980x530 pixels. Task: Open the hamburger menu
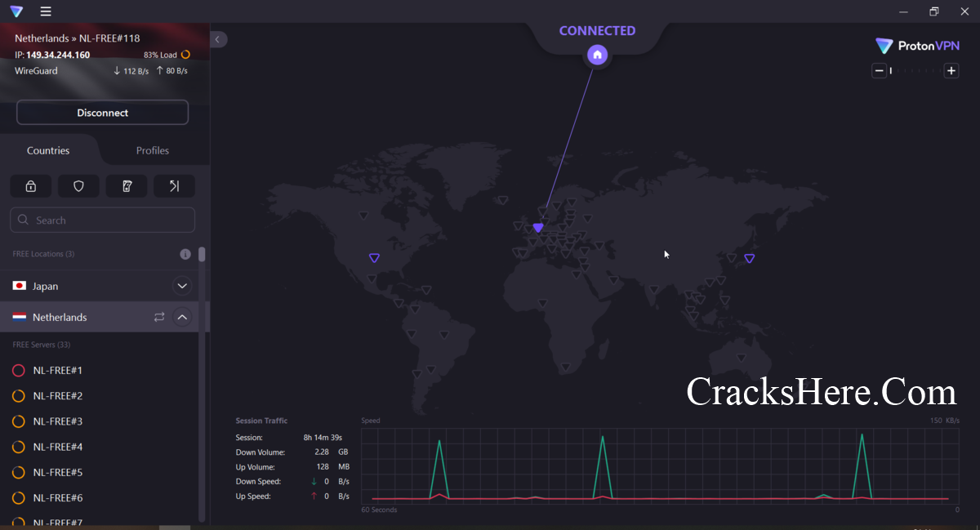point(46,11)
